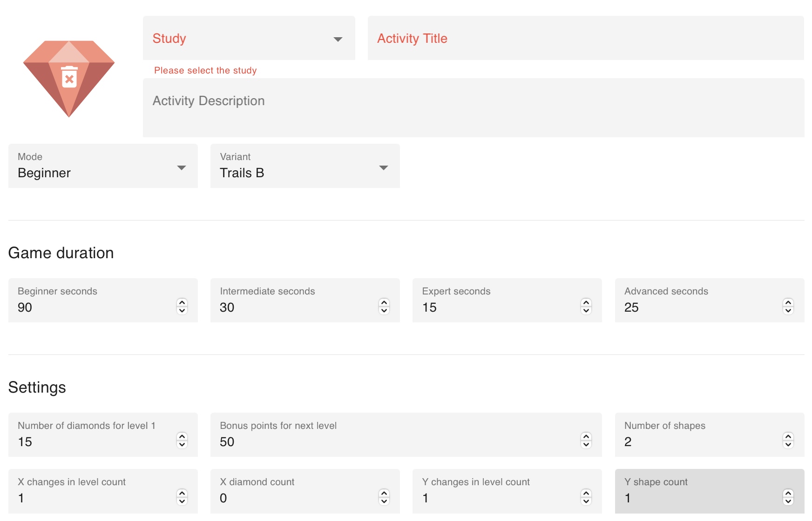Open the Variant dropdown showing Trails B
This screenshot has height=521, width=812.
point(305,166)
